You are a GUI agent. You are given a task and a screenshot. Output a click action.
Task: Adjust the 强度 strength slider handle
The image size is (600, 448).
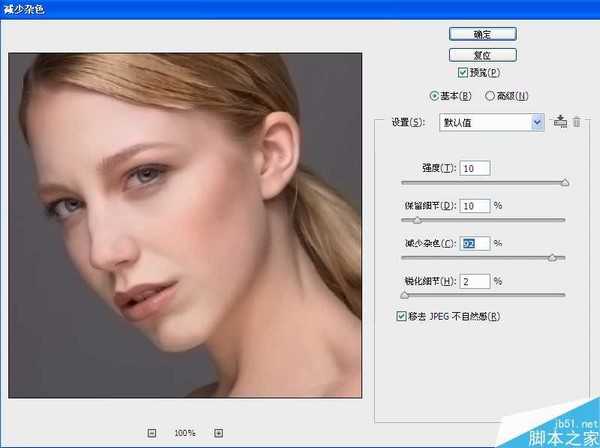(565, 183)
